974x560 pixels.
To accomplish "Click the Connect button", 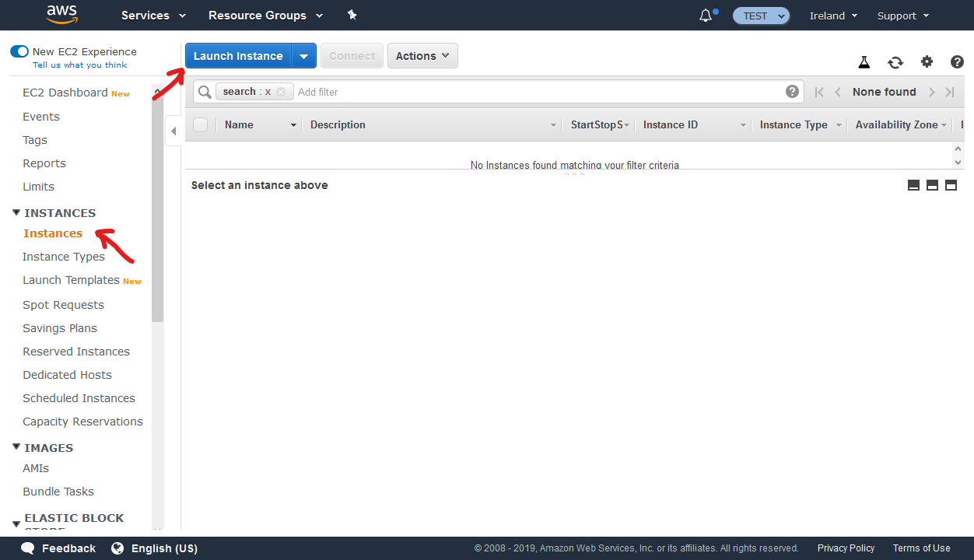I will (x=352, y=56).
